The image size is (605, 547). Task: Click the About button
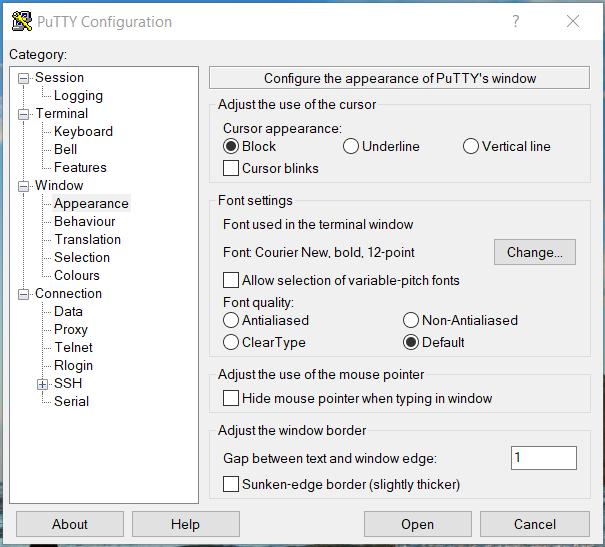(70, 524)
